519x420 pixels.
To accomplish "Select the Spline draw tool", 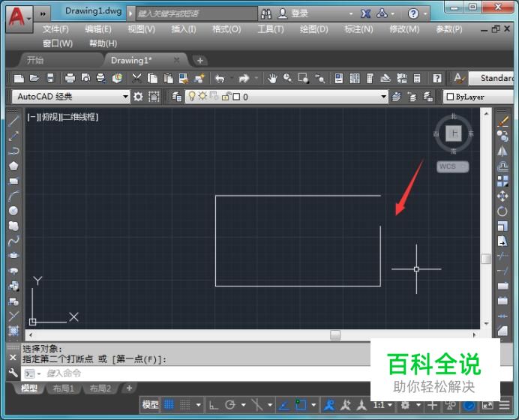I will (13, 241).
